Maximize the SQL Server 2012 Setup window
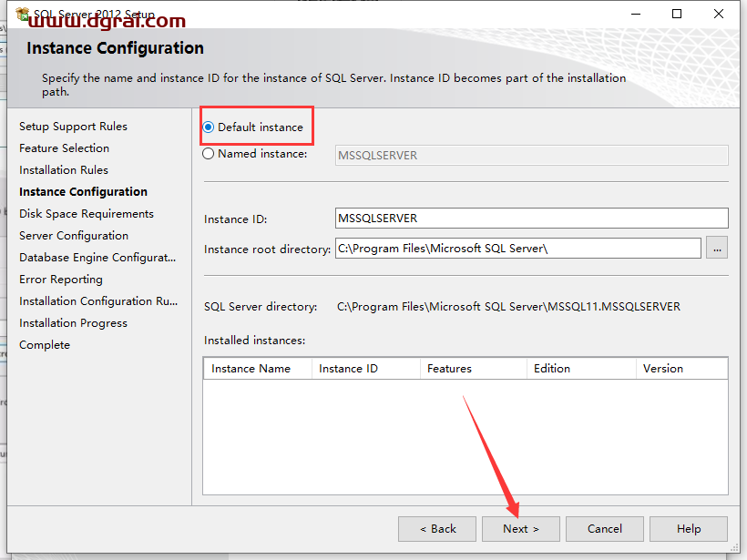747x560 pixels. point(677,14)
